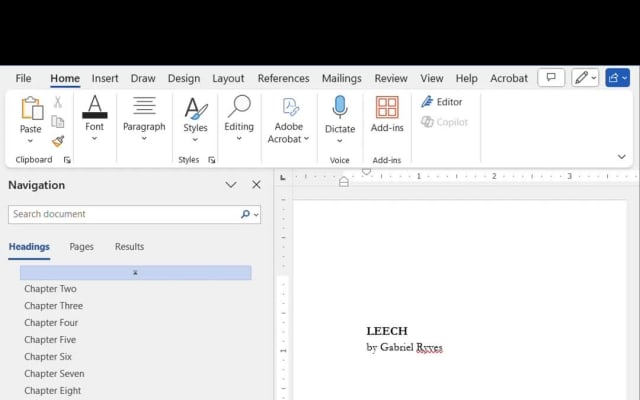
Task: Click the 'by Gabriel Ryves' line
Action: point(404,348)
